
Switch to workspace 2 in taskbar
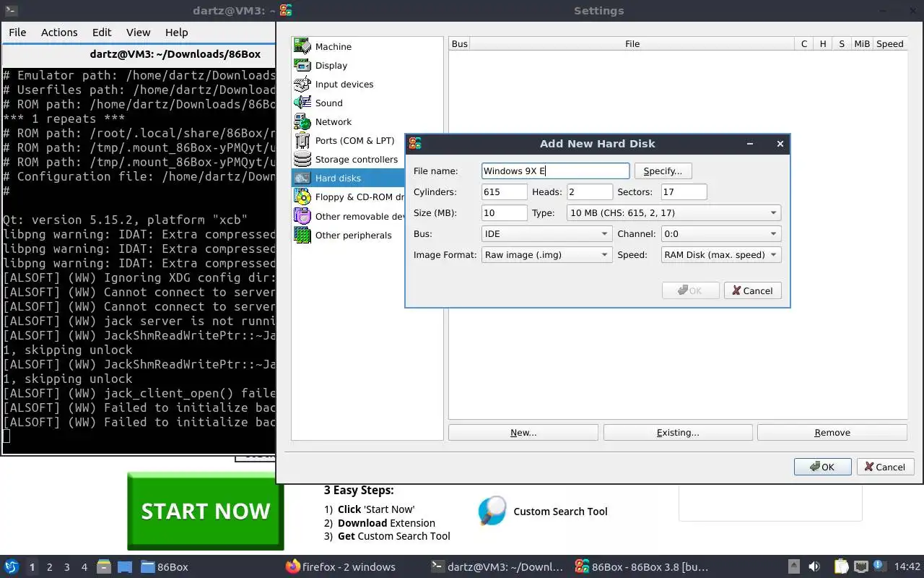[x=49, y=567]
